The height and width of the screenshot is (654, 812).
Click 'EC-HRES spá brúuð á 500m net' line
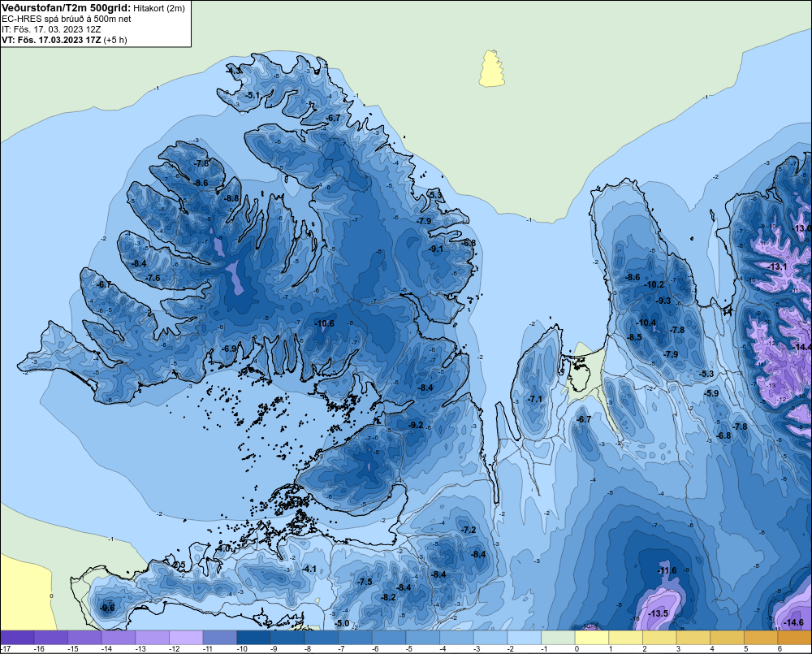coord(67,19)
